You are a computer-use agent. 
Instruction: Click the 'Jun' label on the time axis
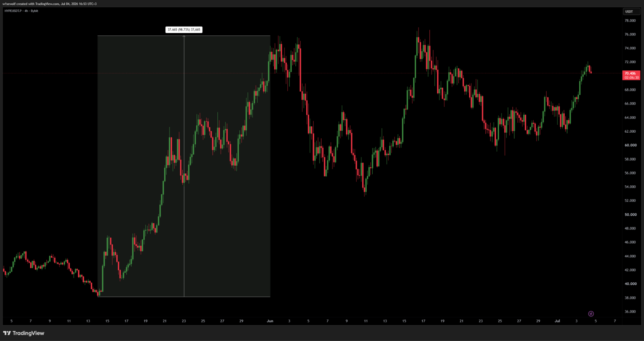(270, 321)
